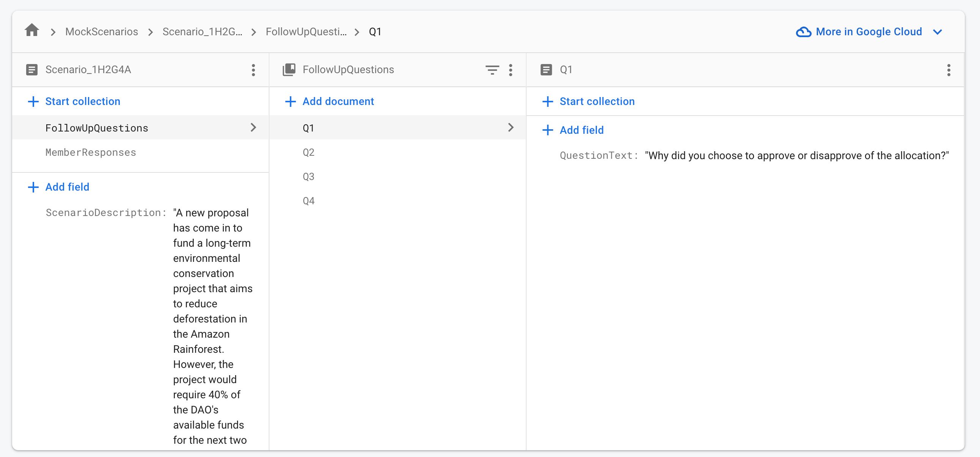This screenshot has height=457, width=980.
Task: Open document Q4
Action: [x=309, y=201]
